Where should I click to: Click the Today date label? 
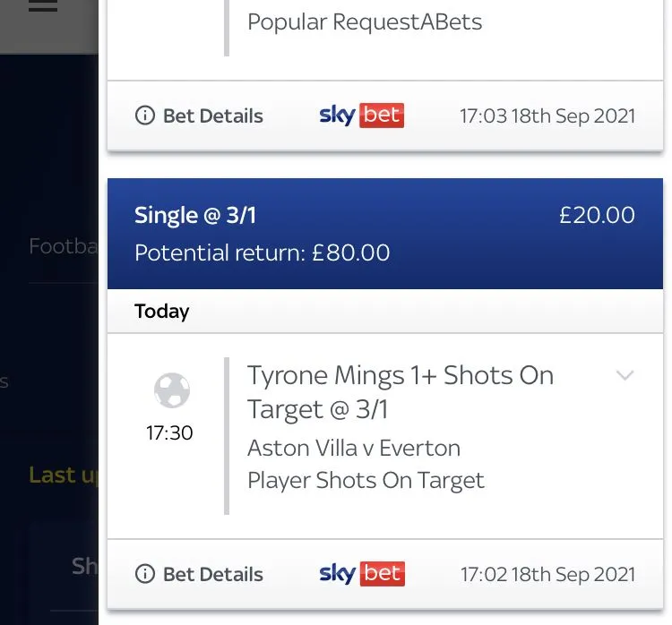(x=162, y=312)
